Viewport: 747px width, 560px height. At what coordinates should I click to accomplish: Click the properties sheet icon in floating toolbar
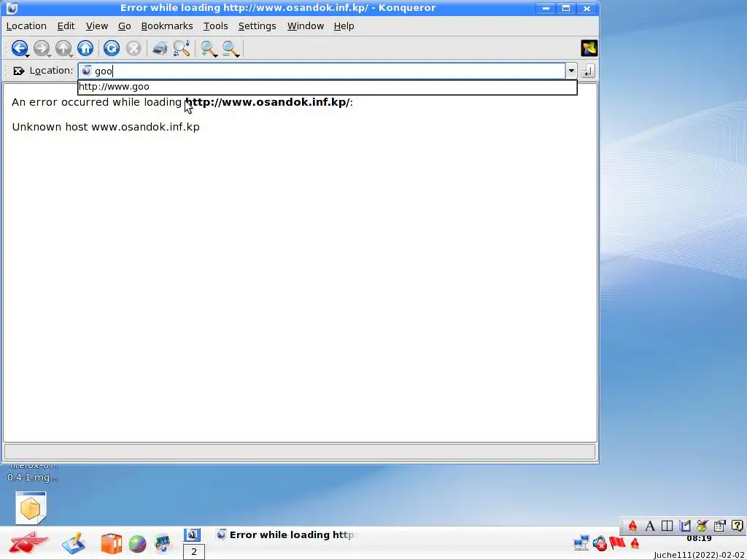[x=719, y=526]
